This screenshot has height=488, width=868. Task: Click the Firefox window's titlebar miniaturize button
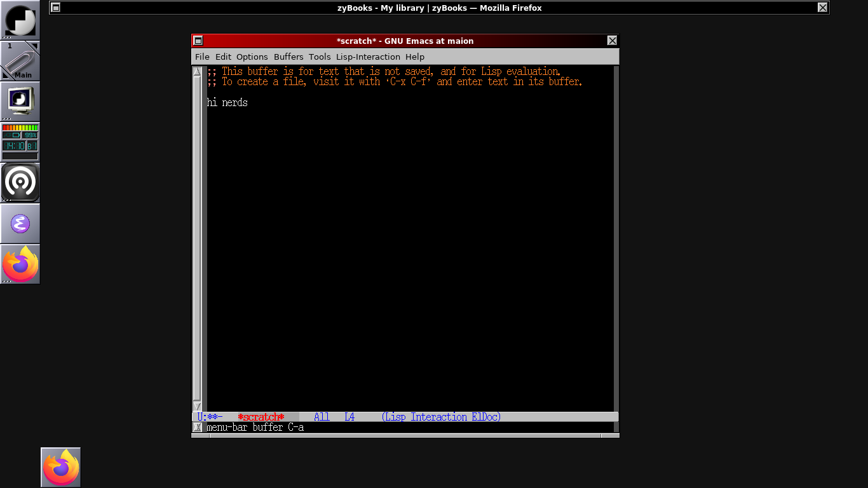[55, 8]
